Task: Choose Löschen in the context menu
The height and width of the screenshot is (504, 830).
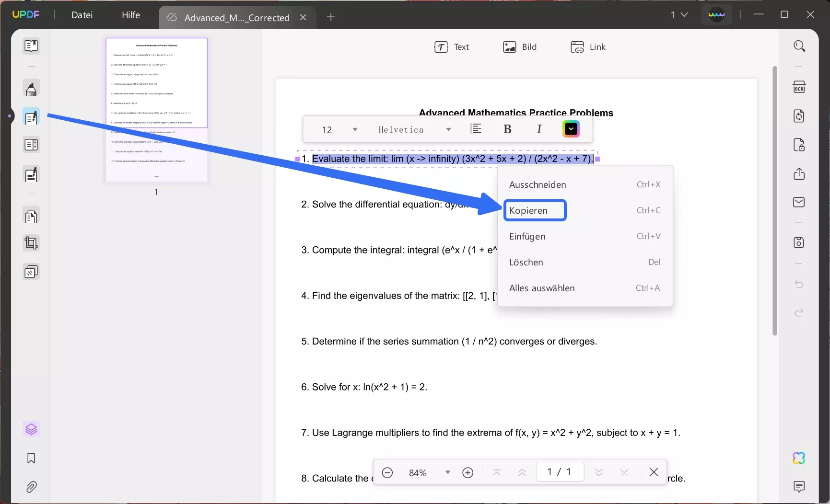Action: (585, 262)
